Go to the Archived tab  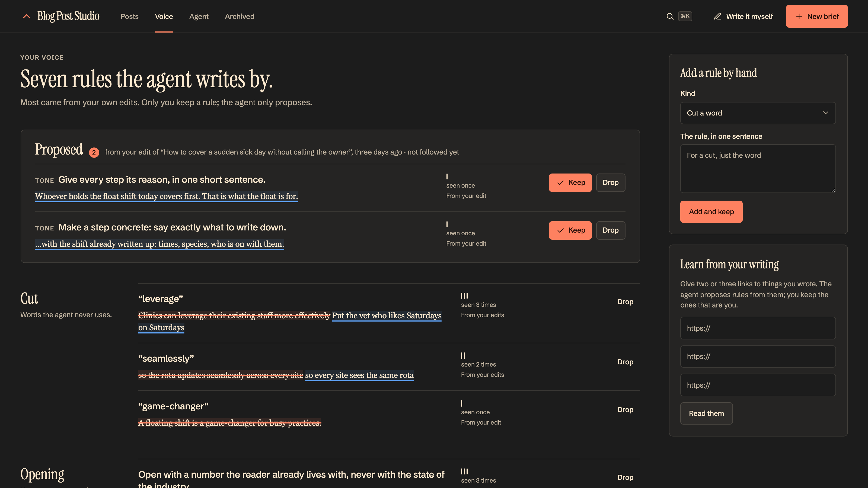pyautogui.click(x=240, y=16)
